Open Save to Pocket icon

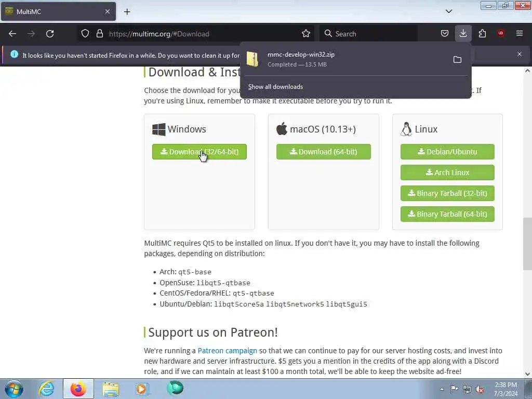(445, 34)
